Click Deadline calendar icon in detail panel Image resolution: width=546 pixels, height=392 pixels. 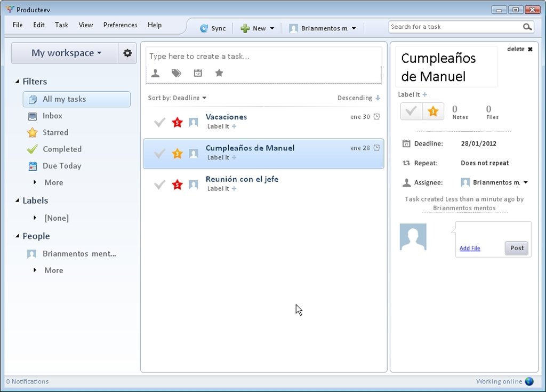406,143
